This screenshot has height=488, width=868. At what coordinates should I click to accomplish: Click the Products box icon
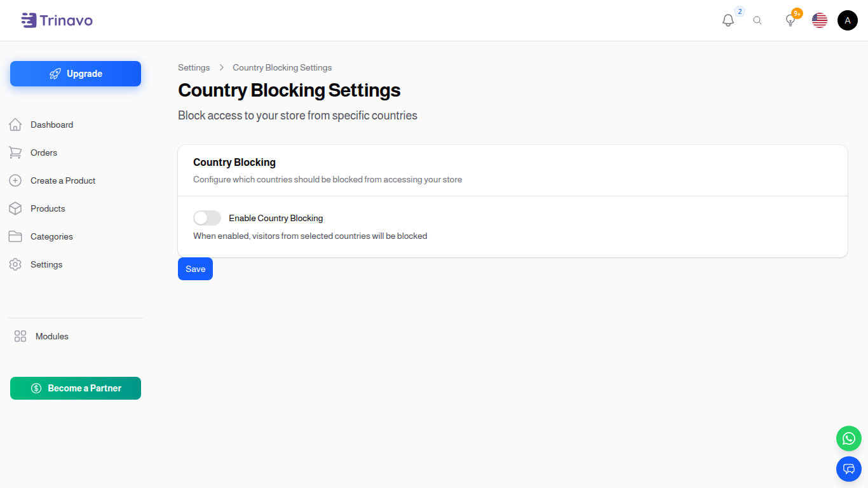pyautogui.click(x=15, y=208)
